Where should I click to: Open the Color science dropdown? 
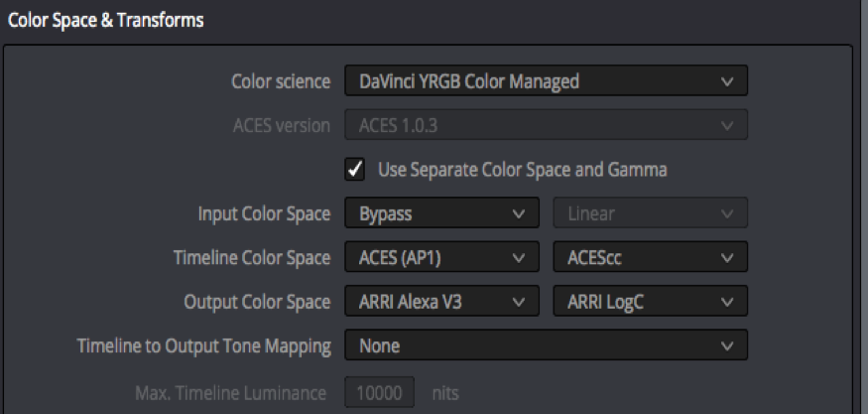click(545, 81)
